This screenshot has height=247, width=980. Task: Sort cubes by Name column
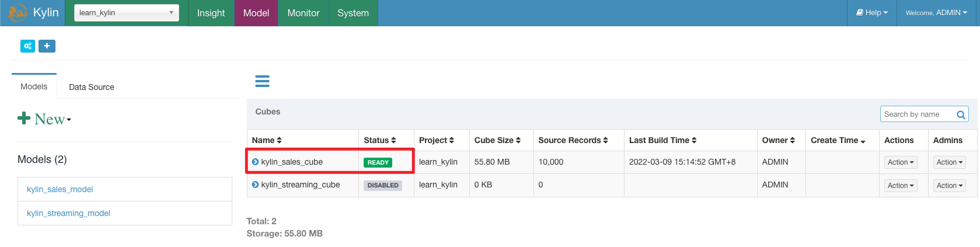tap(267, 140)
